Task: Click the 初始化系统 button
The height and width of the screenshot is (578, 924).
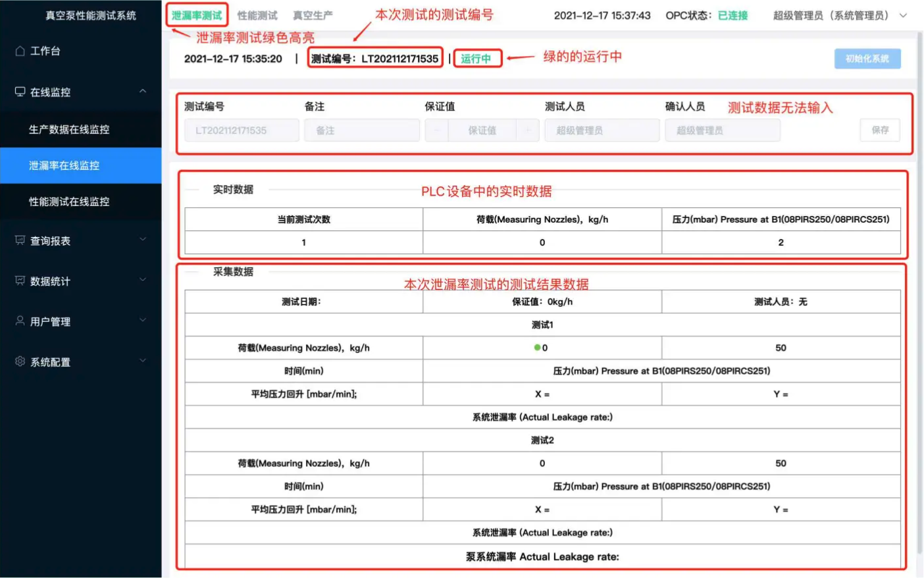Action: click(867, 59)
